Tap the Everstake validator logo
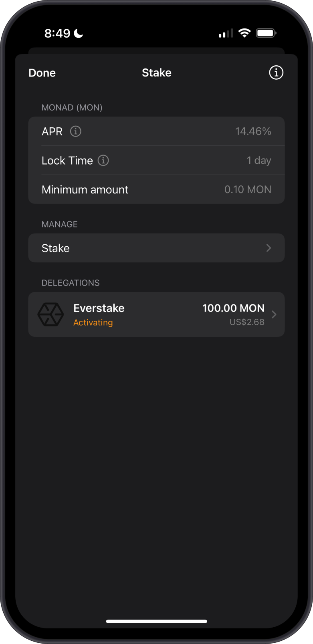The width and height of the screenshot is (313, 644). (x=50, y=314)
